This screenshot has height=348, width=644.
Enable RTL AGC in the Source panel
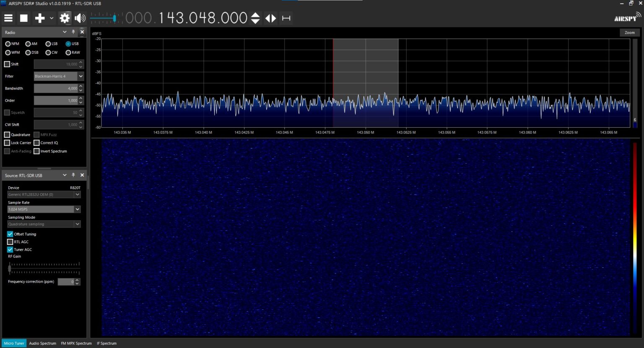(x=10, y=242)
